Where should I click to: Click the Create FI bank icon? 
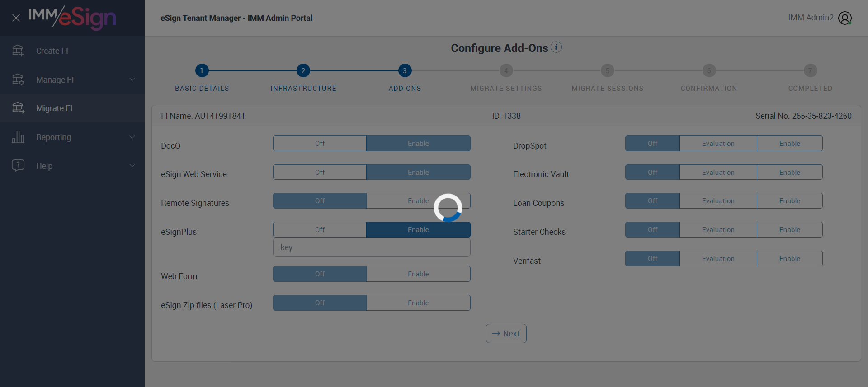[x=18, y=51]
